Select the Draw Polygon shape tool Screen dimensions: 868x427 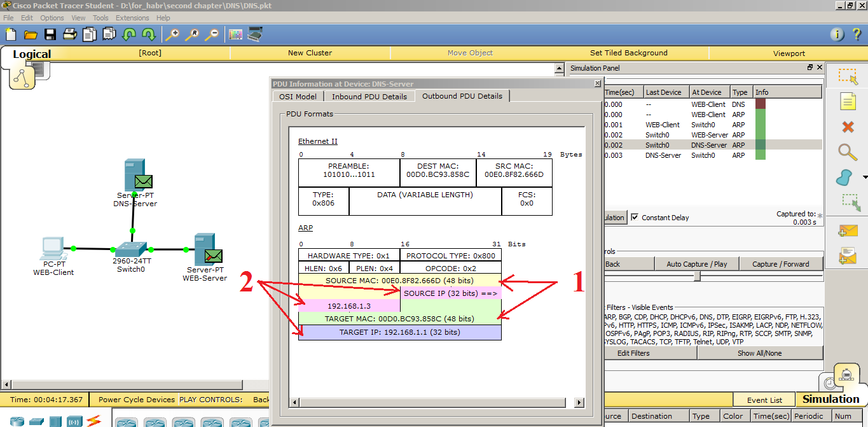[845, 178]
